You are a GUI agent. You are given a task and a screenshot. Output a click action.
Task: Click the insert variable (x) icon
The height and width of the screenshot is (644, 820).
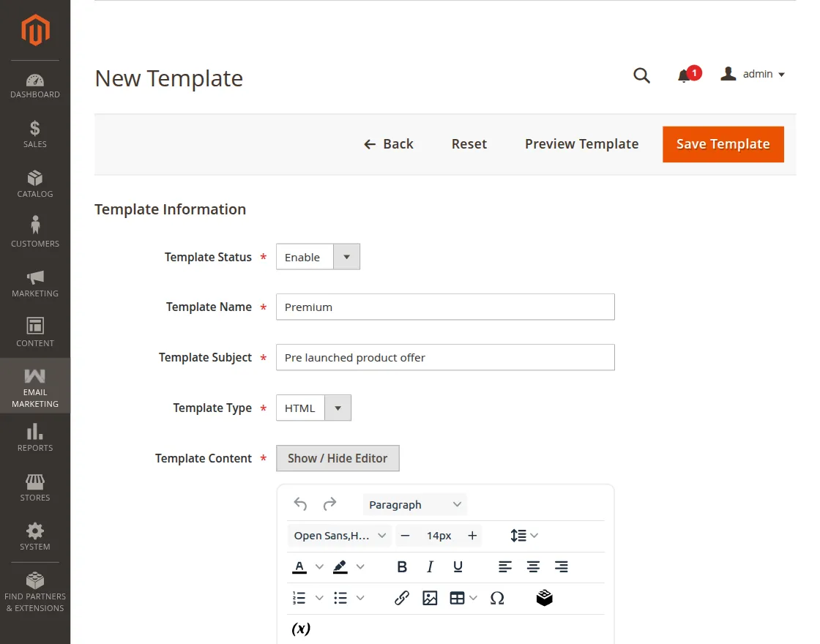pyautogui.click(x=301, y=629)
